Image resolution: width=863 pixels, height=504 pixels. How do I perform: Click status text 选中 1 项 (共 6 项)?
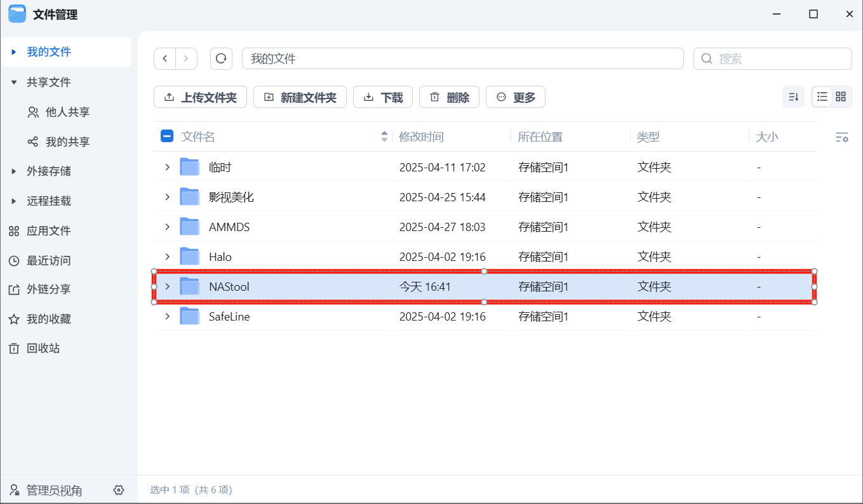tap(191, 490)
